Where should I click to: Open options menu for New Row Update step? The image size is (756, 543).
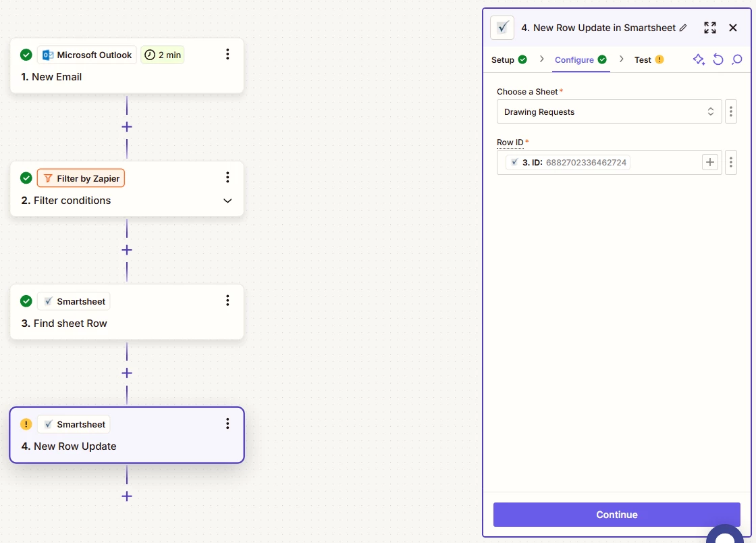tap(227, 423)
